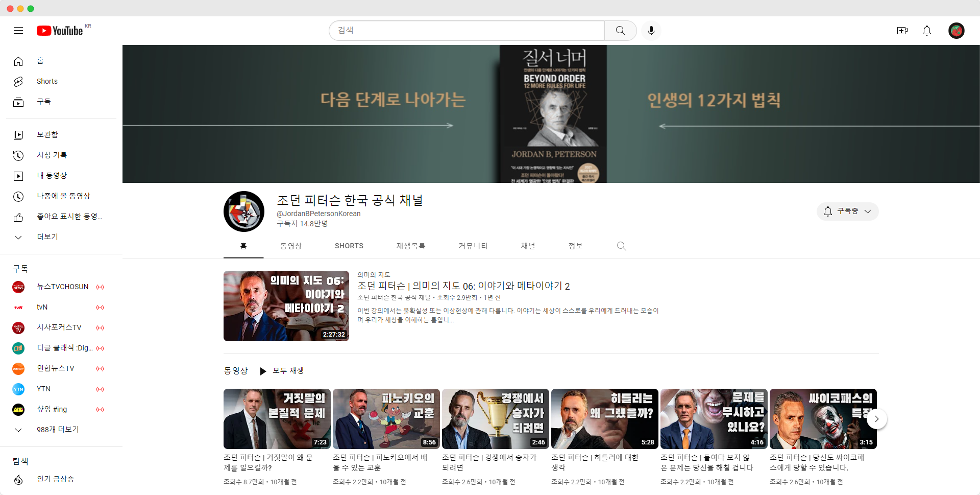
Task: Open 뉴스TVCHOSUN subscription channel
Action: point(61,287)
